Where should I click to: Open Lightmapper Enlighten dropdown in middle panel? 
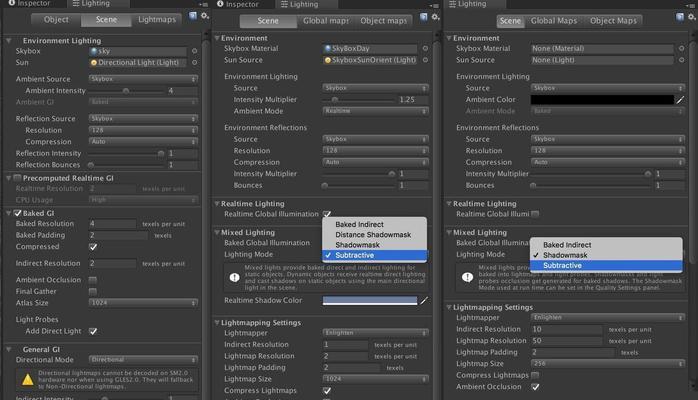[376, 333]
